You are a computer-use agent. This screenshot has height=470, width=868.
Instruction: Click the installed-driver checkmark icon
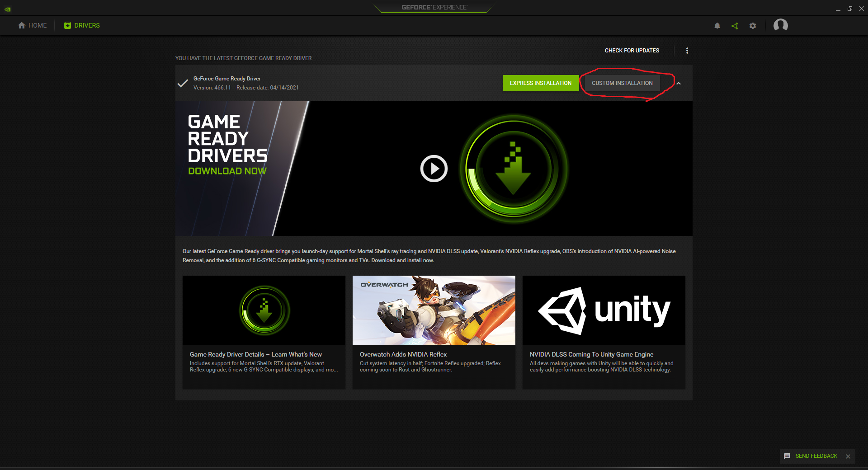click(x=183, y=83)
